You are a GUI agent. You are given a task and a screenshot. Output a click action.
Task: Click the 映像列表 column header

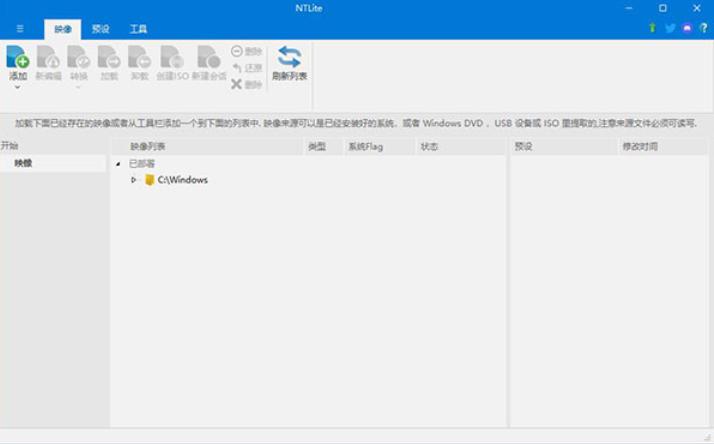click(148, 147)
